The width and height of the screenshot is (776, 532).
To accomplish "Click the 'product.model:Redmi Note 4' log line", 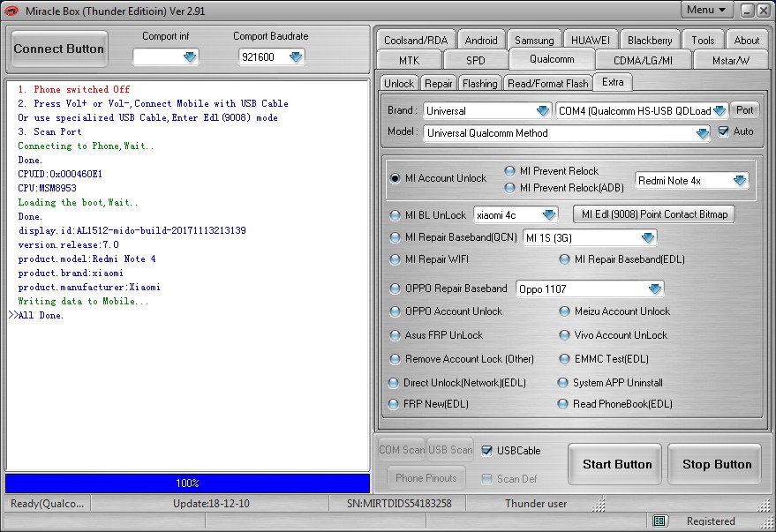I will (87, 259).
